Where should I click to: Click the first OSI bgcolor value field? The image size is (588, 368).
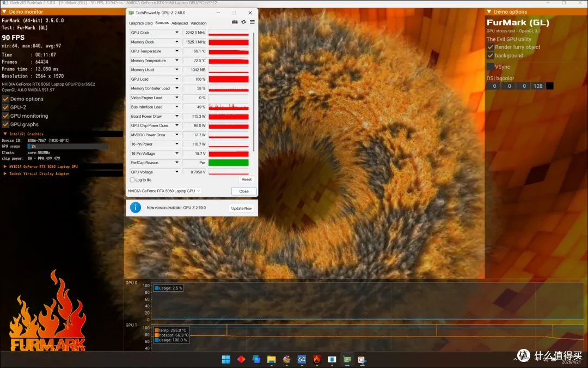point(494,86)
